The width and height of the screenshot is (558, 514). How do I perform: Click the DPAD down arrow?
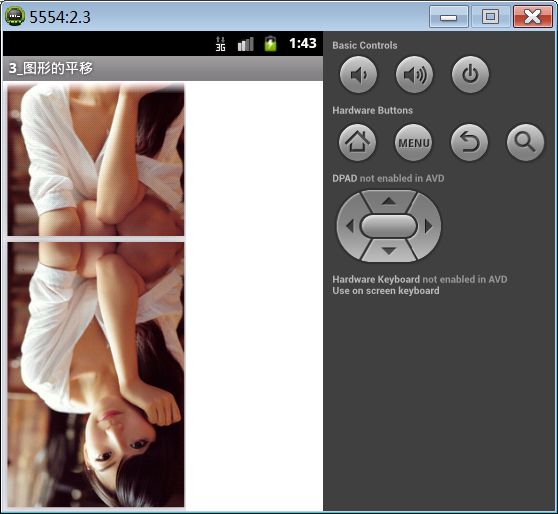point(389,251)
